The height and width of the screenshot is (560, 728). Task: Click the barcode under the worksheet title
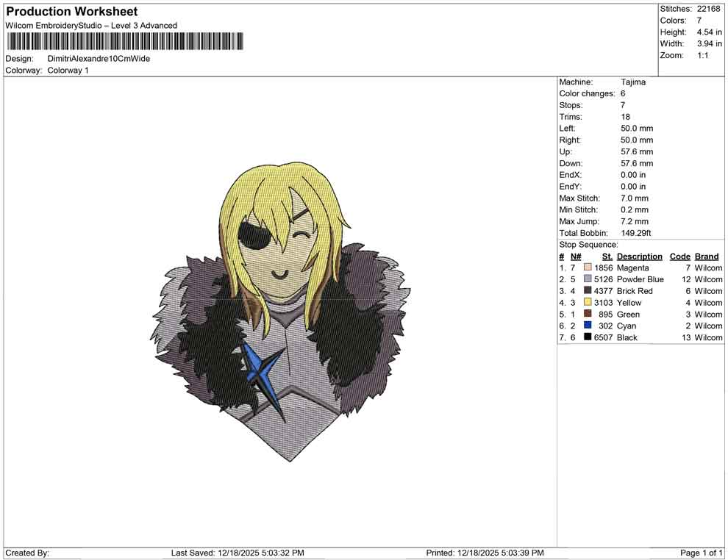[x=124, y=41]
